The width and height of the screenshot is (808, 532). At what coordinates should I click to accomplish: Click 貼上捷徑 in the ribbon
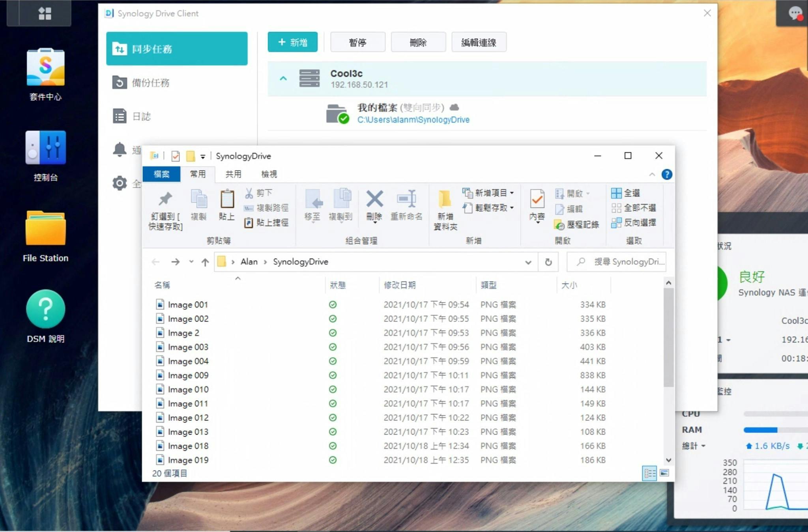[x=266, y=223]
